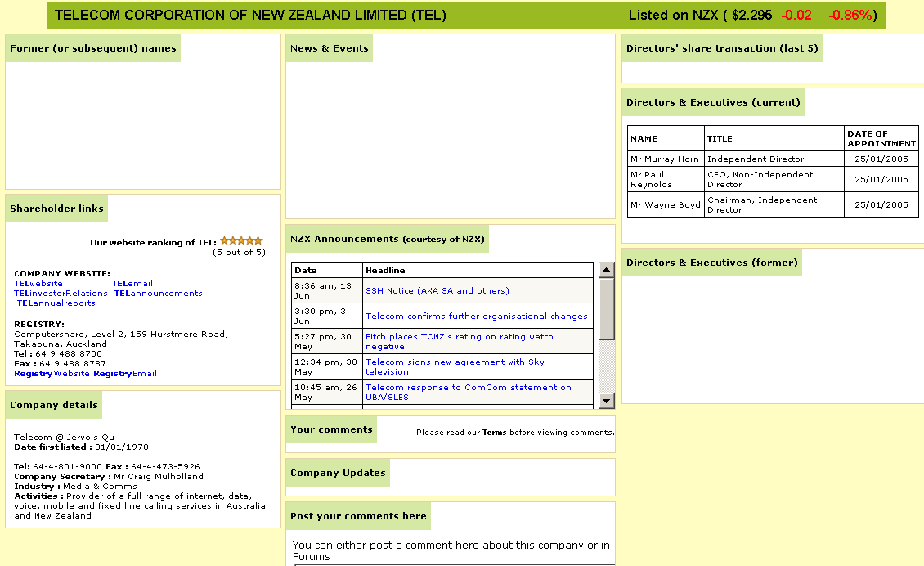Click the -0.86% price change value
This screenshot has height=566, width=924.
850,16
